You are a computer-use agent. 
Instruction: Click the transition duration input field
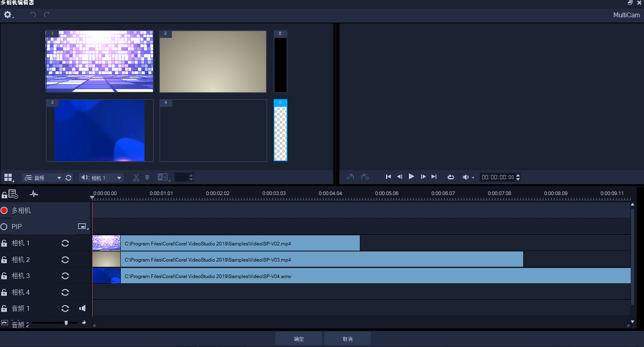pos(182,177)
